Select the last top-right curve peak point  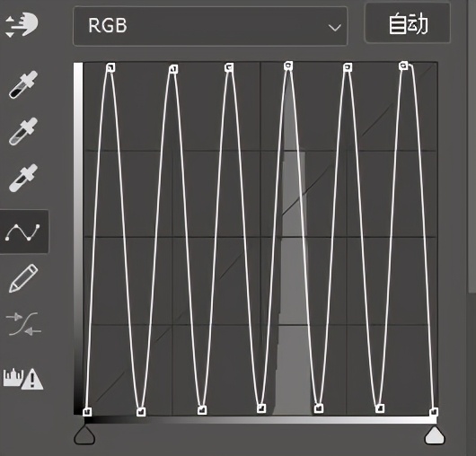403,66
